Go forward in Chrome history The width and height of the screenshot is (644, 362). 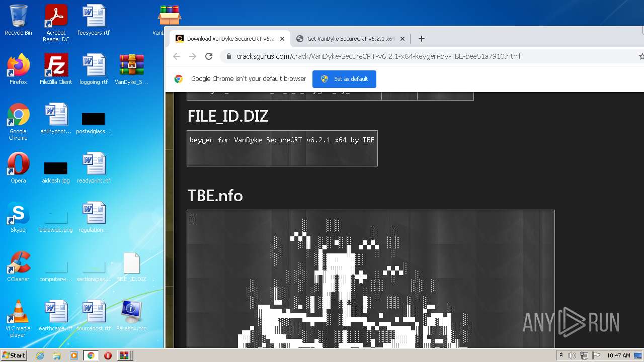tap(193, 56)
